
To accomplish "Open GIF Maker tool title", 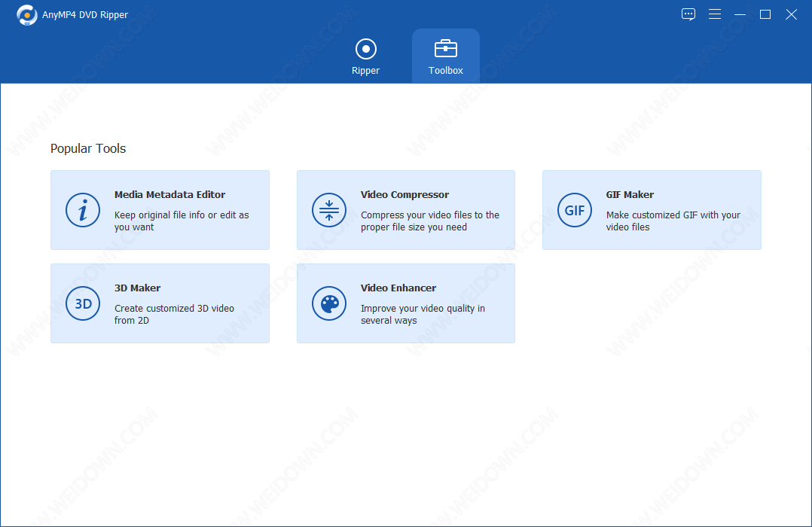I will (630, 195).
